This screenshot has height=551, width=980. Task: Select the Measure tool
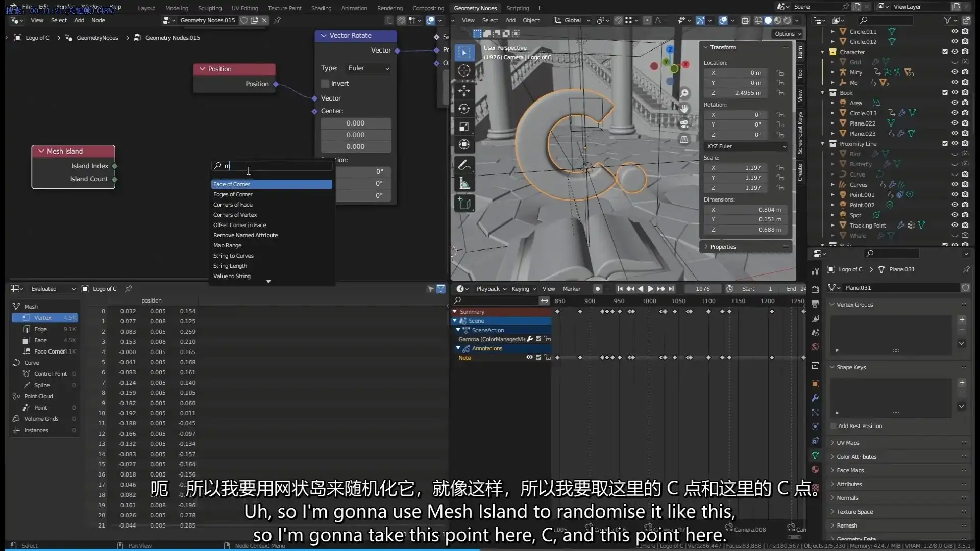coord(464,182)
